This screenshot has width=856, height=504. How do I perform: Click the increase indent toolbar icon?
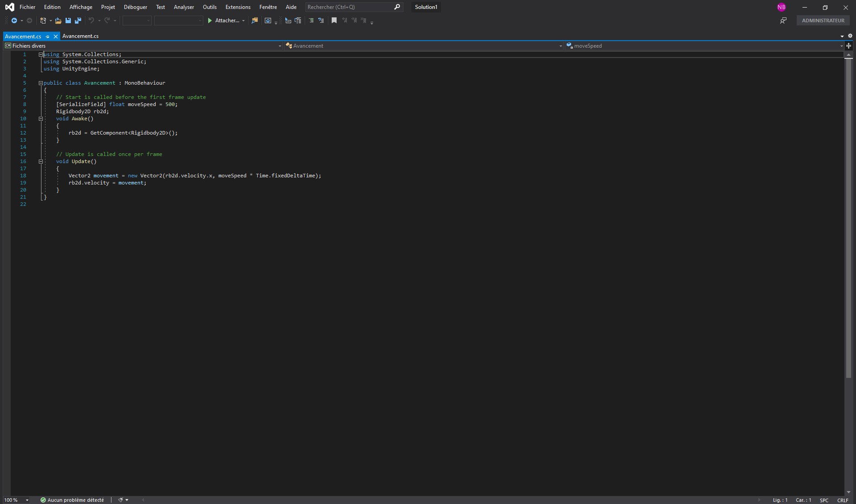tap(298, 20)
